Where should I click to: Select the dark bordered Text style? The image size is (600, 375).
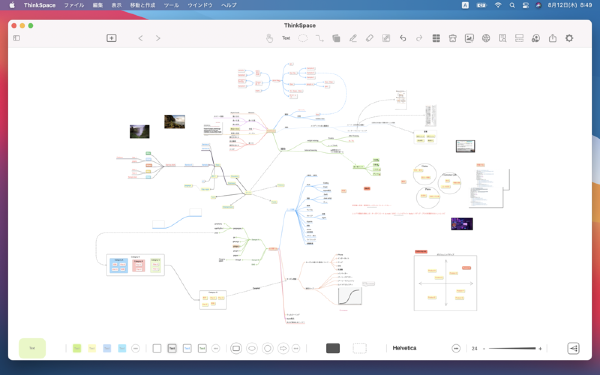pos(172,348)
